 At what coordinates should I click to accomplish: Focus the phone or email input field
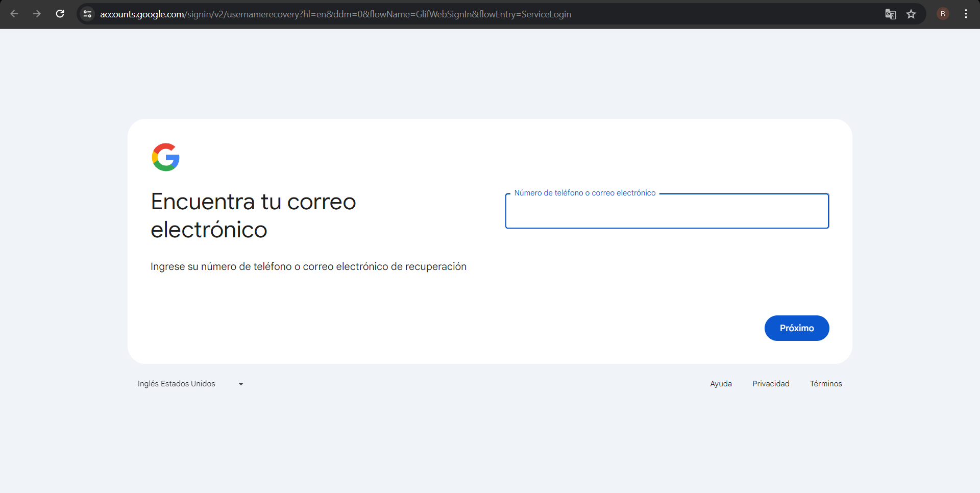coord(667,211)
